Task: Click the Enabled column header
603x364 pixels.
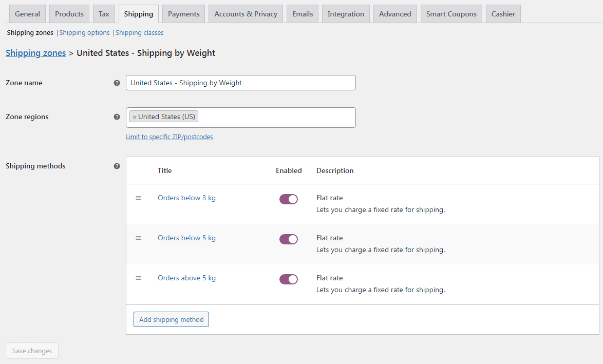Action: [x=289, y=170]
